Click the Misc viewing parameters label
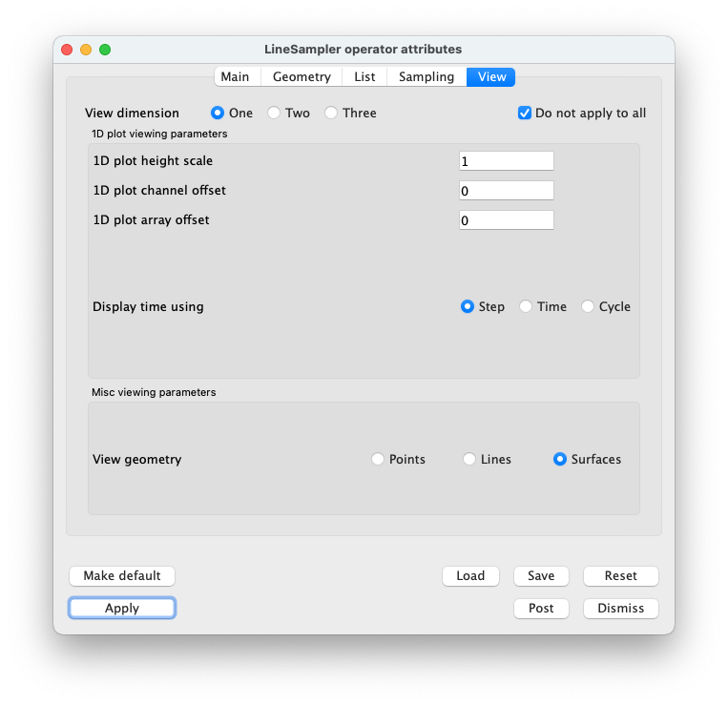 coord(154,392)
